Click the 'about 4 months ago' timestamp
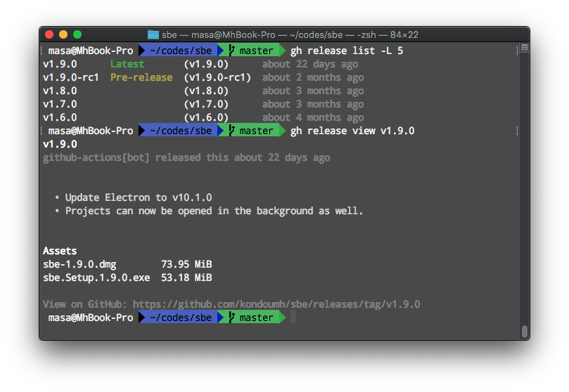 (x=313, y=118)
